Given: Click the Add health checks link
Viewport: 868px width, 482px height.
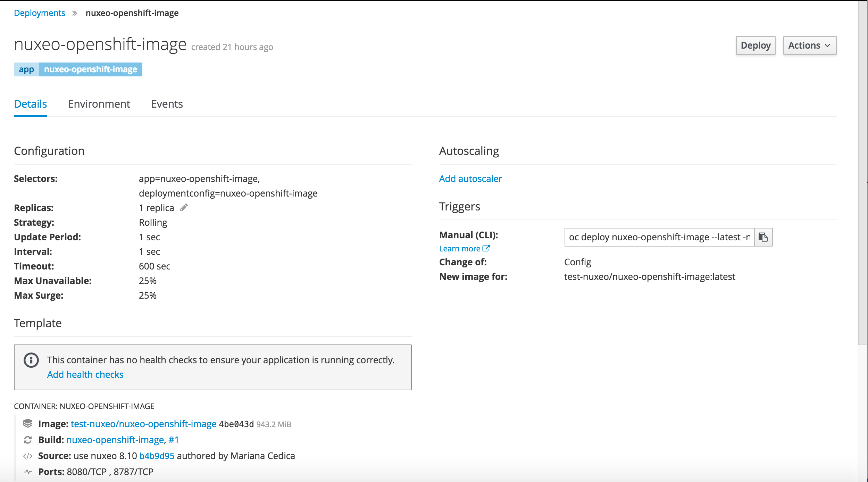Looking at the screenshot, I should tap(85, 374).
